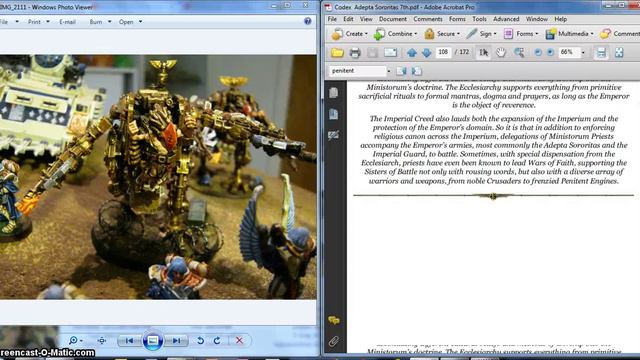Play slide show in Photo Viewer
This screenshot has height=360, width=640.
pos(153,340)
